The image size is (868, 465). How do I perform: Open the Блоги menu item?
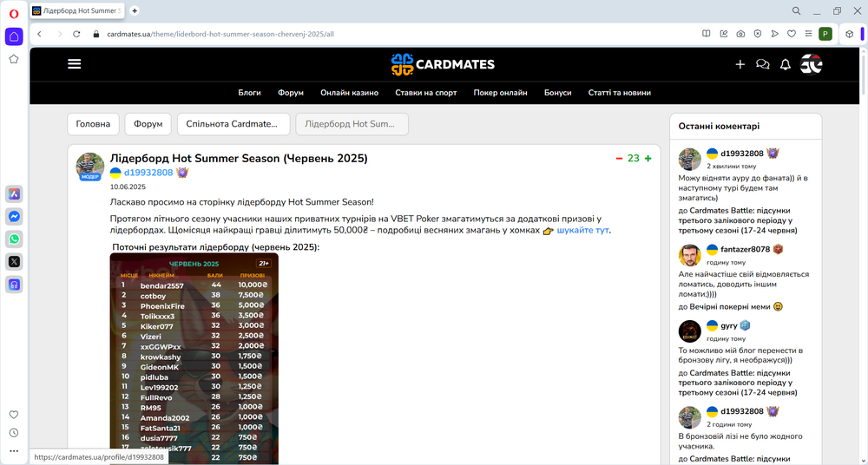point(250,93)
